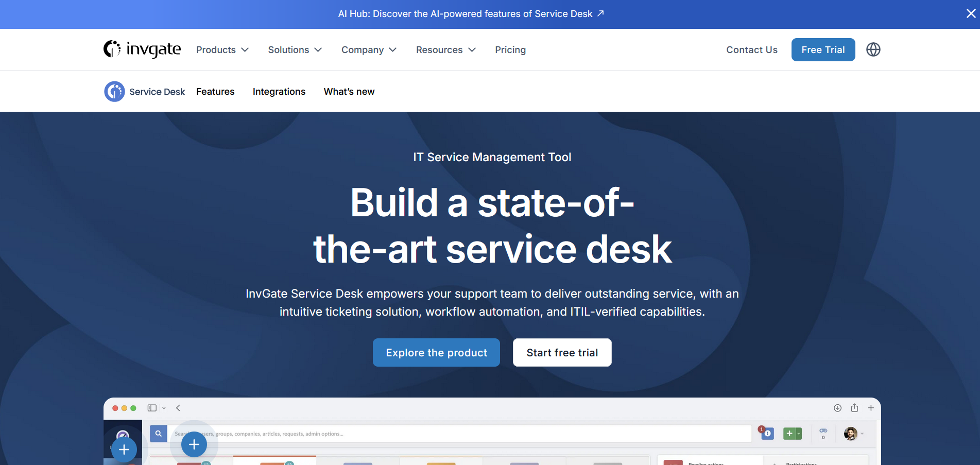Open the Pricing page
Screen dimensions: 980x465
tap(510, 50)
